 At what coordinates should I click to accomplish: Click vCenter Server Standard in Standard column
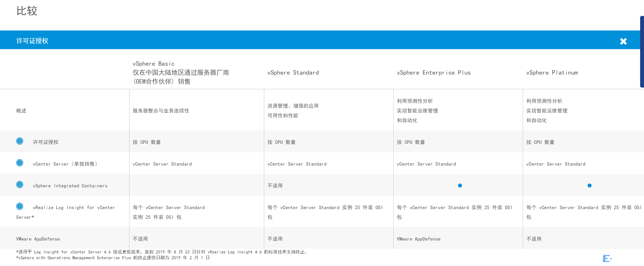[297, 164]
